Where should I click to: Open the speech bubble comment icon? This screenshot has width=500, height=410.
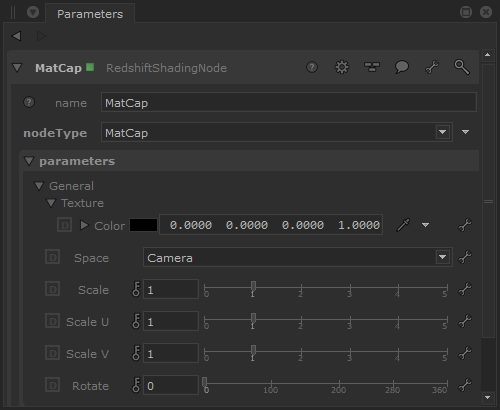402,67
